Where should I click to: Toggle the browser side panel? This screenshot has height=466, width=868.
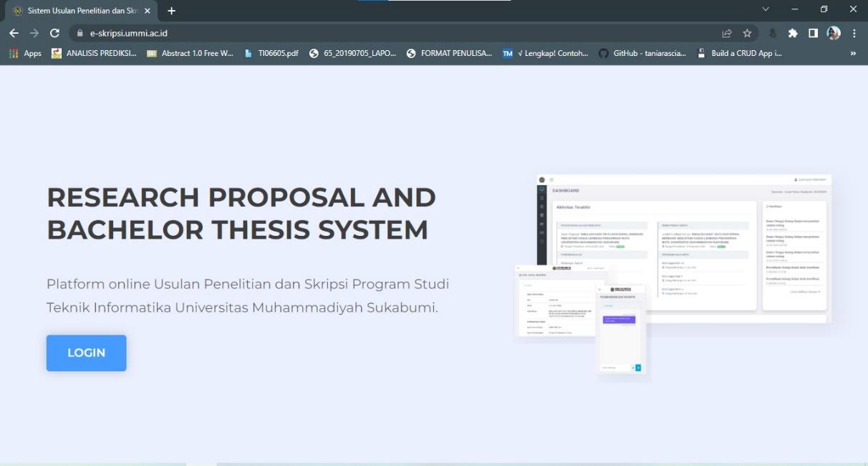point(813,33)
